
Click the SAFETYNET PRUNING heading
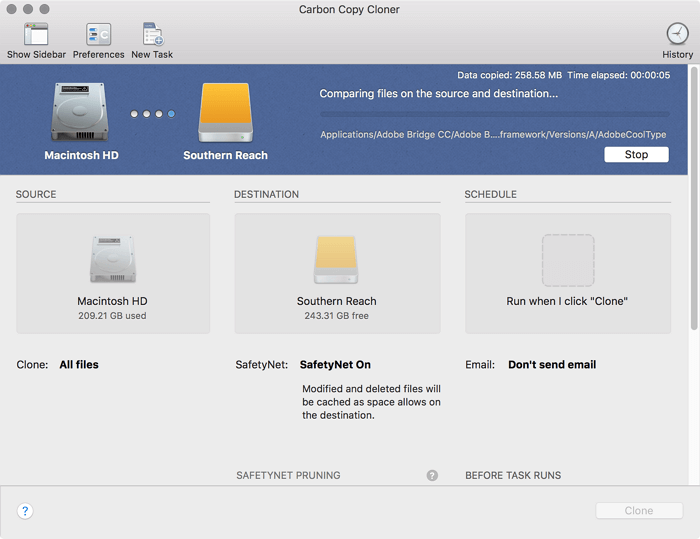(x=288, y=476)
